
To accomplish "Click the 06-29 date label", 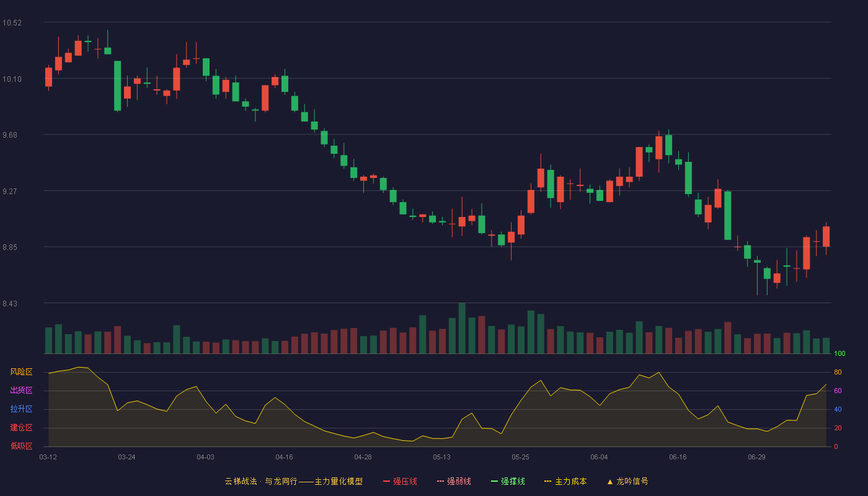I will click(x=756, y=457).
